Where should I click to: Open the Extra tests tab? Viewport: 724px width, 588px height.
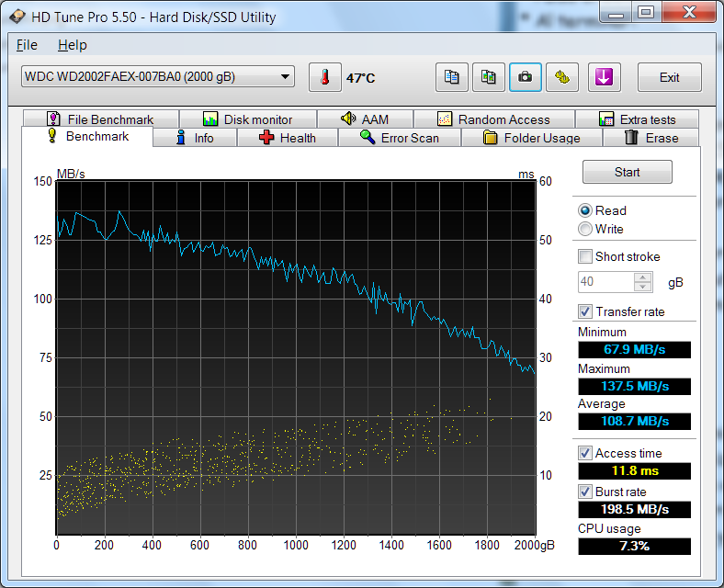pyautogui.click(x=638, y=119)
